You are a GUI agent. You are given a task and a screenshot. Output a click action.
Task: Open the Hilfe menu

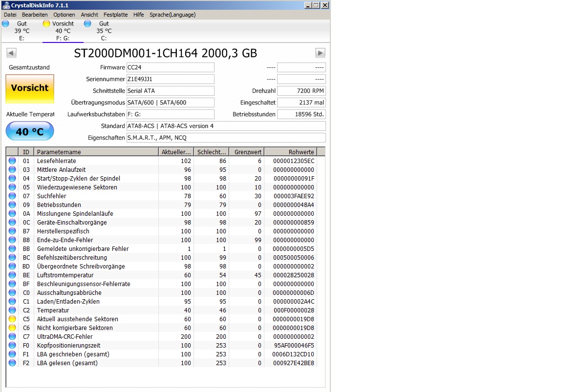coord(139,15)
